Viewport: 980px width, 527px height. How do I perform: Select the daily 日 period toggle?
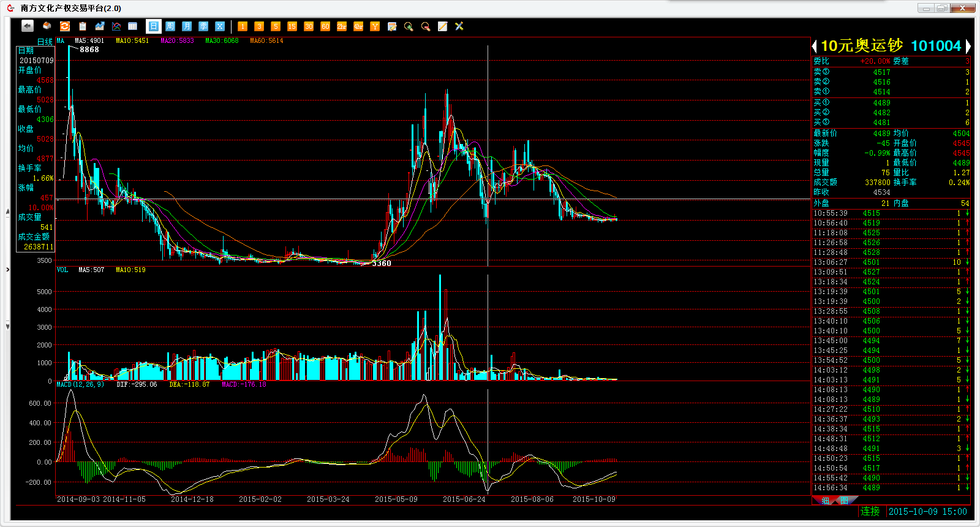[153, 26]
